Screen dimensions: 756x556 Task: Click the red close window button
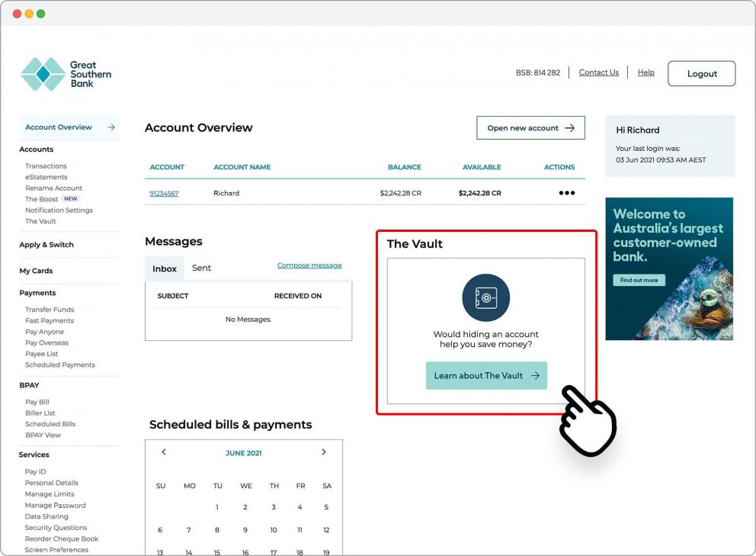[17, 14]
